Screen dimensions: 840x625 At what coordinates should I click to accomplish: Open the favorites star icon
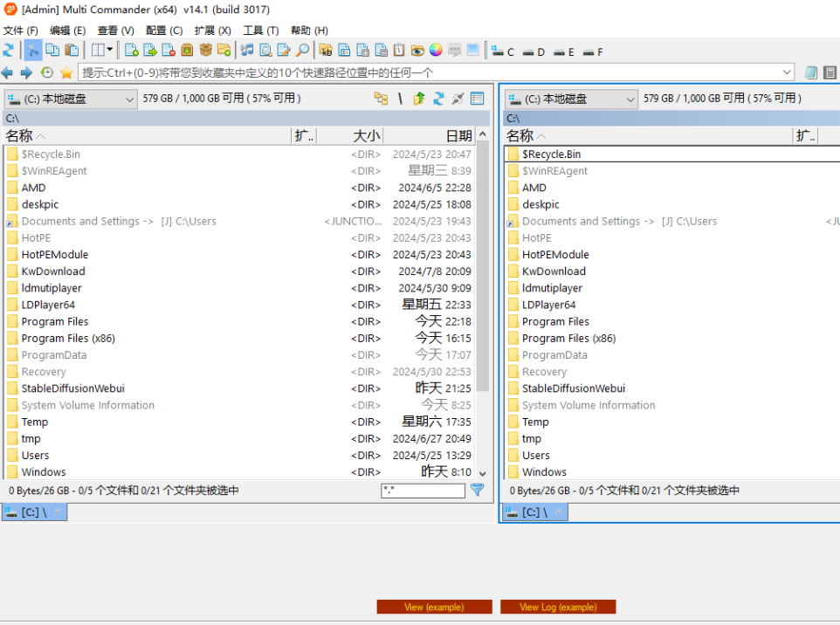pos(66,72)
